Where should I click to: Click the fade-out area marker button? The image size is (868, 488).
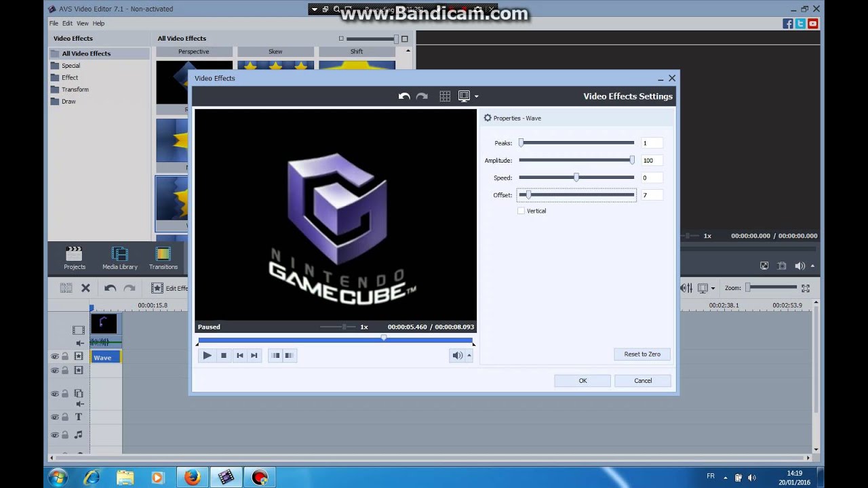tap(289, 355)
